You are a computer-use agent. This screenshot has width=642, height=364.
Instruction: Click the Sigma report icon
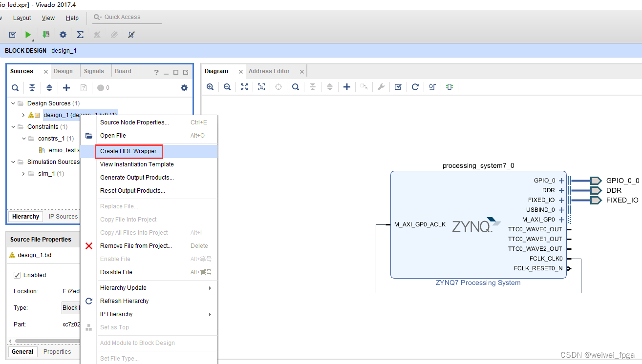click(x=80, y=35)
